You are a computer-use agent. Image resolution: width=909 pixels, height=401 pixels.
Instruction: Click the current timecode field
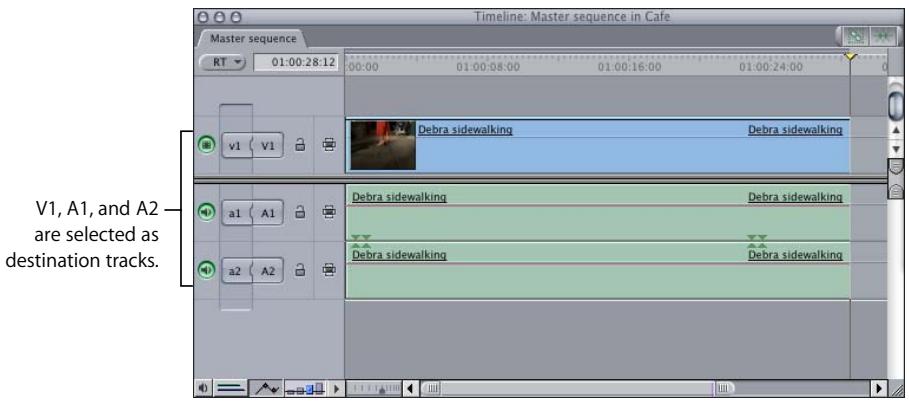point(296,61)
